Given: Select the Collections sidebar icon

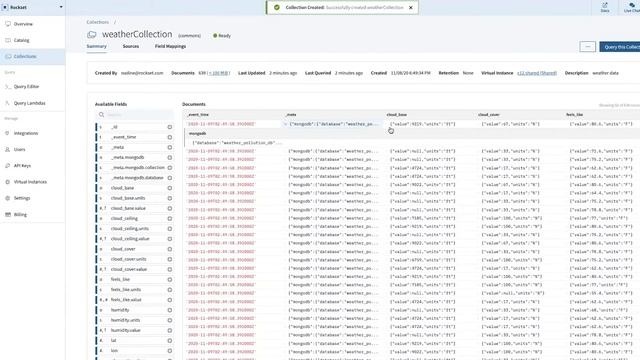Looking at the screenshot, I should point(8,56).
